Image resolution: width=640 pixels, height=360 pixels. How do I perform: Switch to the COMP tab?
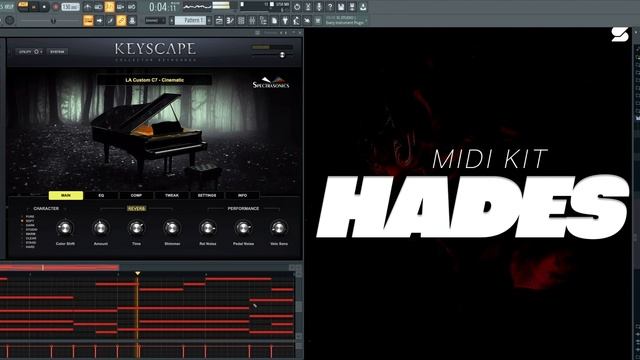[136, 196]
